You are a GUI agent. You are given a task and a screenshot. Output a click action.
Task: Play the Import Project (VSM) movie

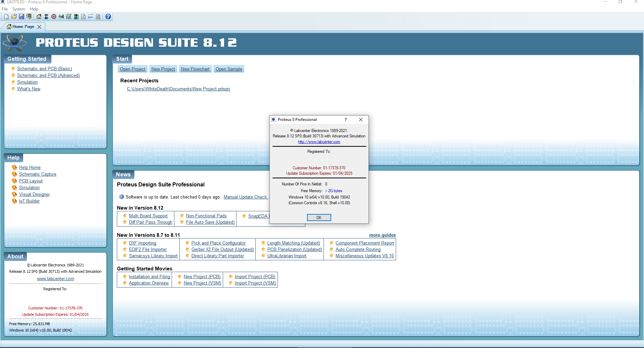tap(255, 283)
